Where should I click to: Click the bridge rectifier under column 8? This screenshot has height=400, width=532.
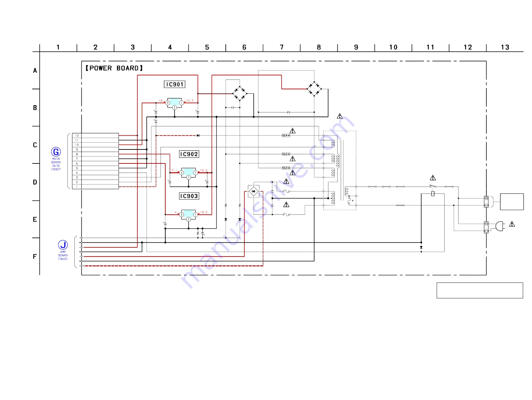[x=314, y=89]
